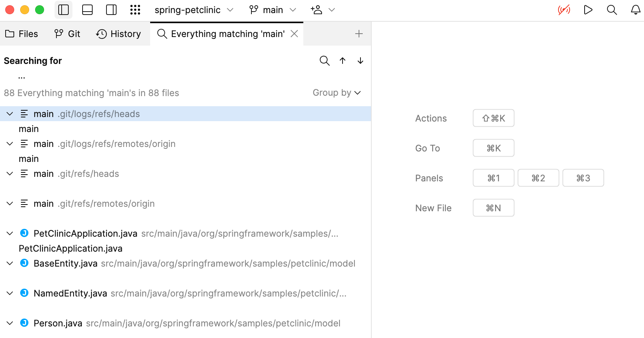Collapse the Person.java search result
The height and width of the screenshot is (338, 644).
click(9, 323)
